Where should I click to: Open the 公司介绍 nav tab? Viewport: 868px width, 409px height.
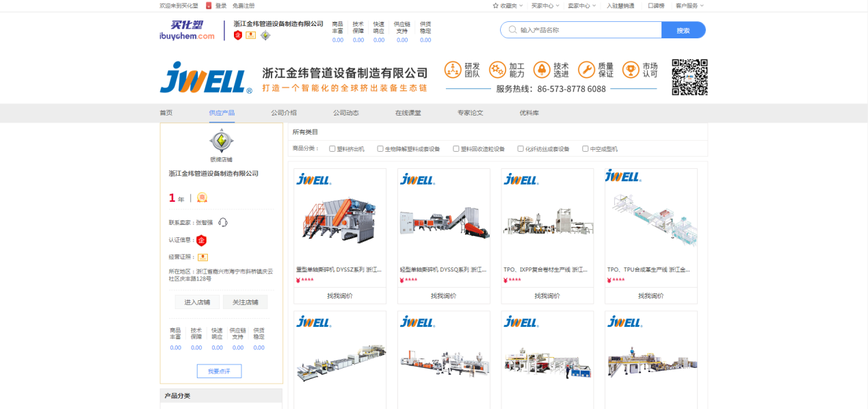[284, 113]
